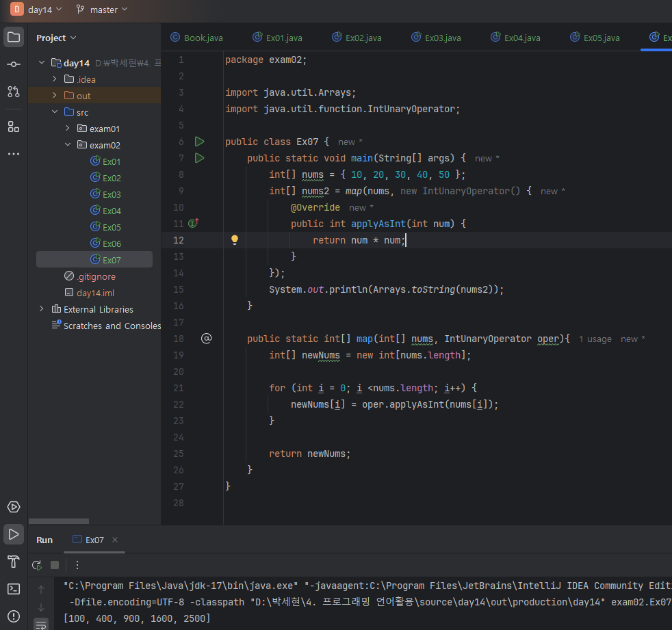
Task: Open Ex03 class in project tree
Action: [x=106, y=194]
